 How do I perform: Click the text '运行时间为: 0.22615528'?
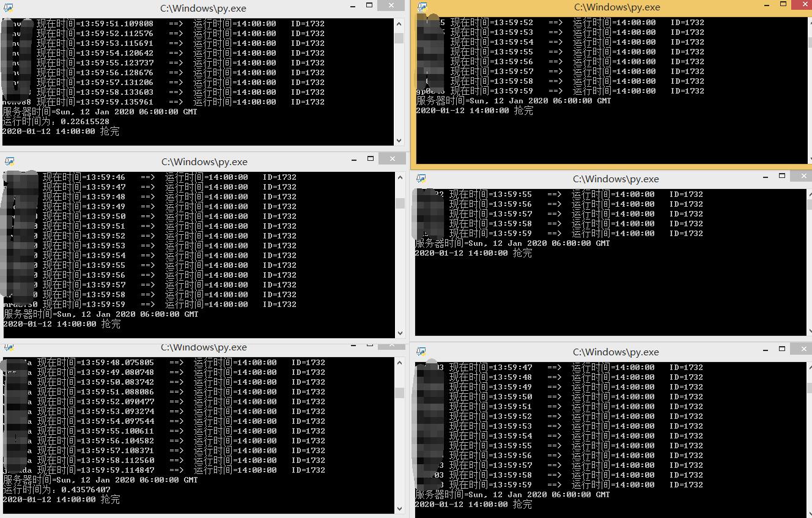56,122
